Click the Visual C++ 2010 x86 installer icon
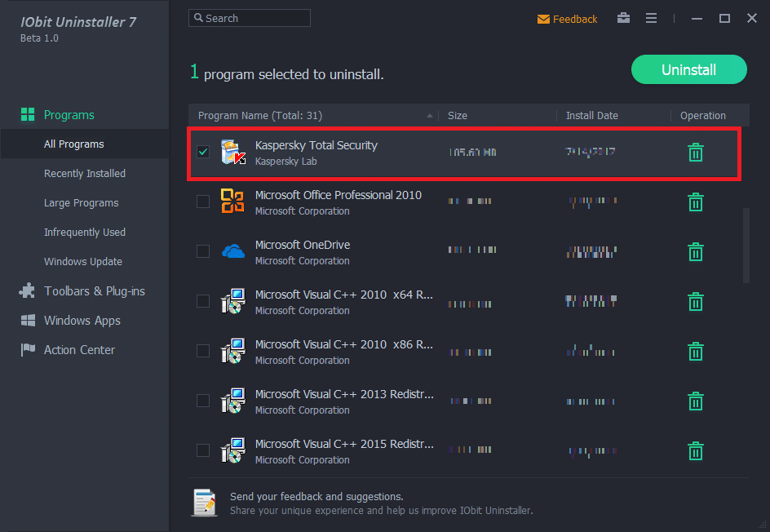 (232, 350)
